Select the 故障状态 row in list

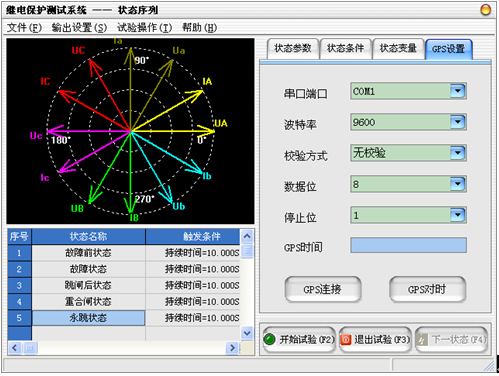(124, 269)
